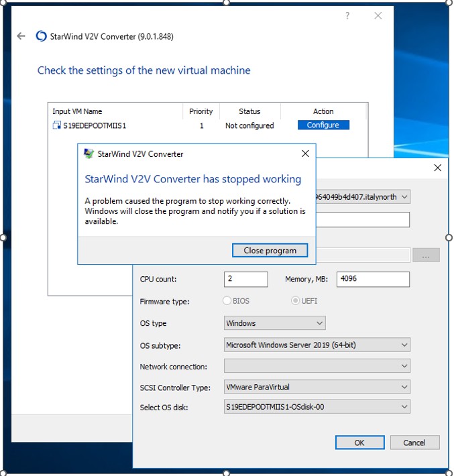Viewport: 454px width, 476px height.
Task: Click the Status column header
Action: click(249, 111)
